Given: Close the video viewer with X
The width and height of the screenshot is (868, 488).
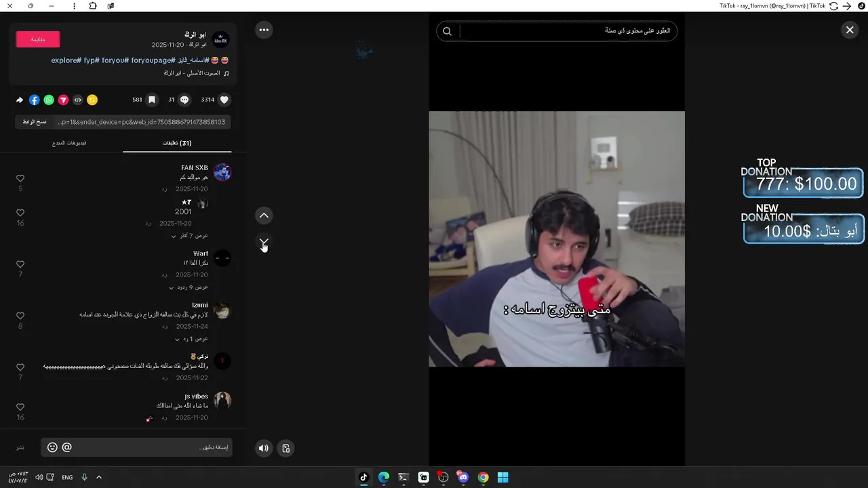Looking at the screenshot, I should [850, 30].
